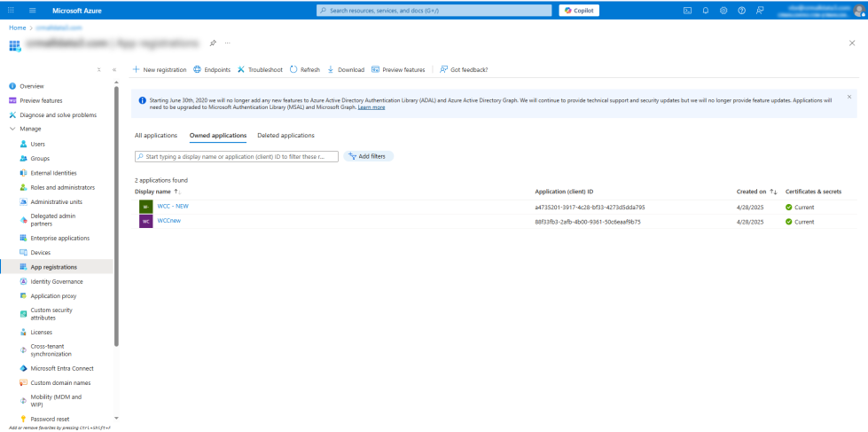Open the portal hamburger menu
This screenshot has height=432, width=868.
(32, 11)
